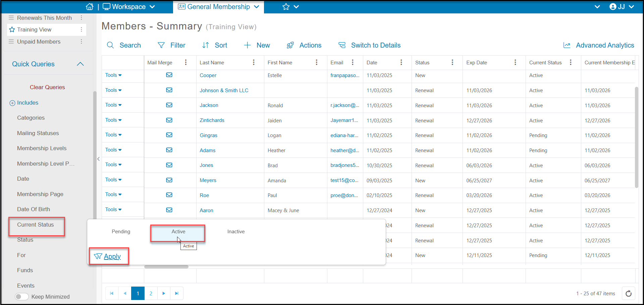The width and height of the screenshot is (644, 305).
Task: Select the Inactive status option
Action: coord(236,232)
